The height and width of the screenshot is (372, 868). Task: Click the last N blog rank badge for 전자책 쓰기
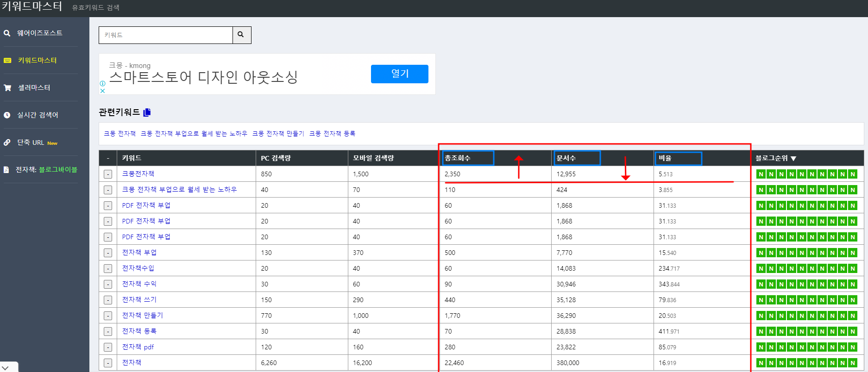[x=853, y=300]
